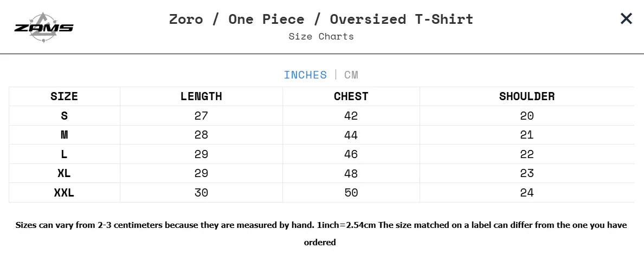644x268 pixels.
Task: Select the XL size row label
Action: (x=64, y=173)
